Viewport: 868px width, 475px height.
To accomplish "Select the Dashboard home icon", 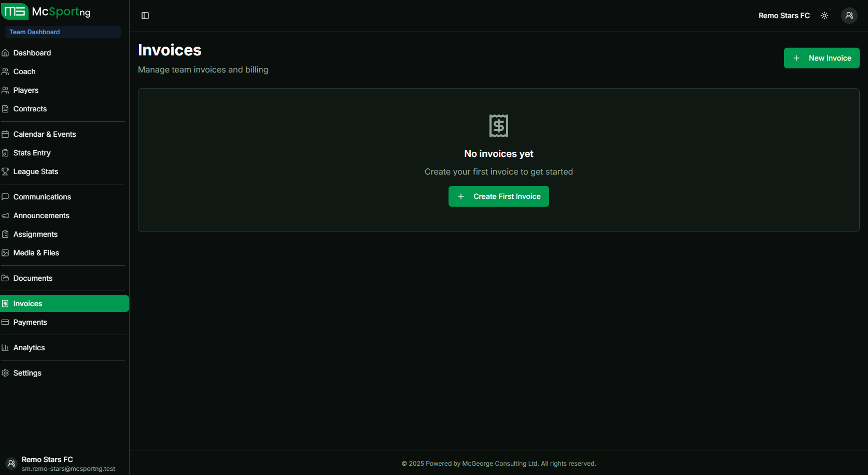I will point(5,52).
